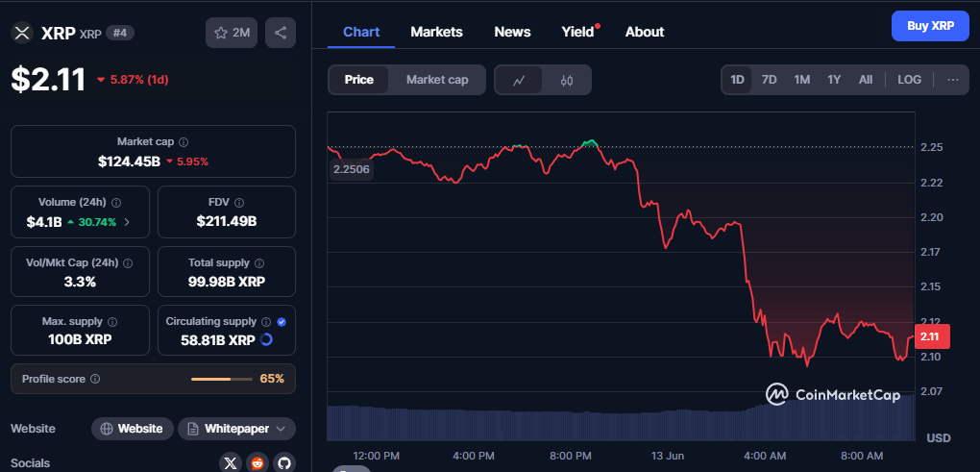The image size is (980, 472).
Task: Select the 1M time range
Action: tap(802, 80)
